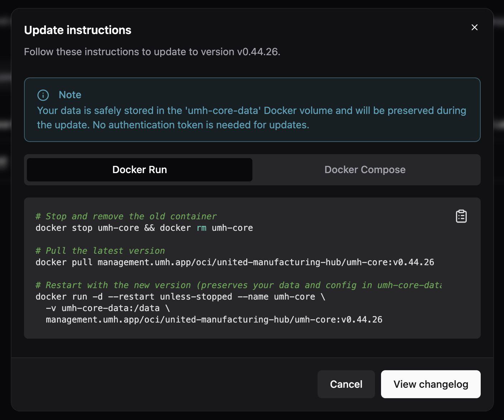This screenshot has height=420, width=504.
Task: Copy the update commands to clipboard
Action: (x=461, y=216)
